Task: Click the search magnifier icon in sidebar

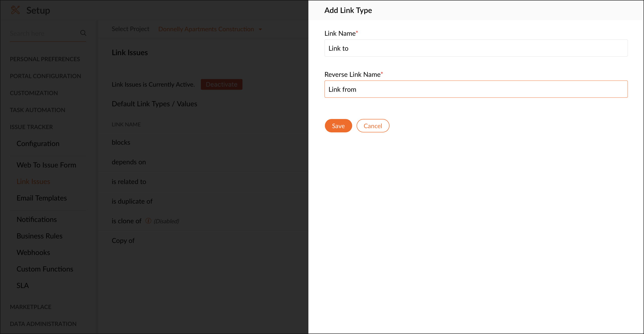Action: click(83, 33)
